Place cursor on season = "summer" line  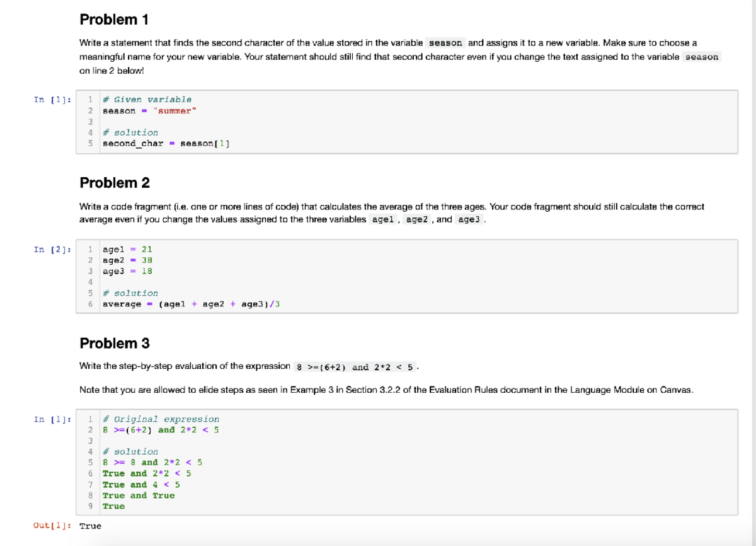150,111
